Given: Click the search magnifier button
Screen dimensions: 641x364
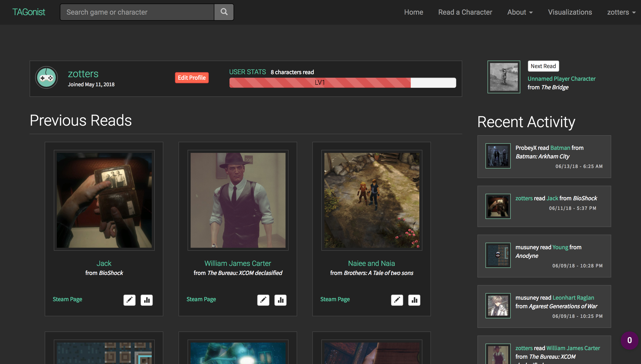Looking at the screenshot, I should 224,12.
